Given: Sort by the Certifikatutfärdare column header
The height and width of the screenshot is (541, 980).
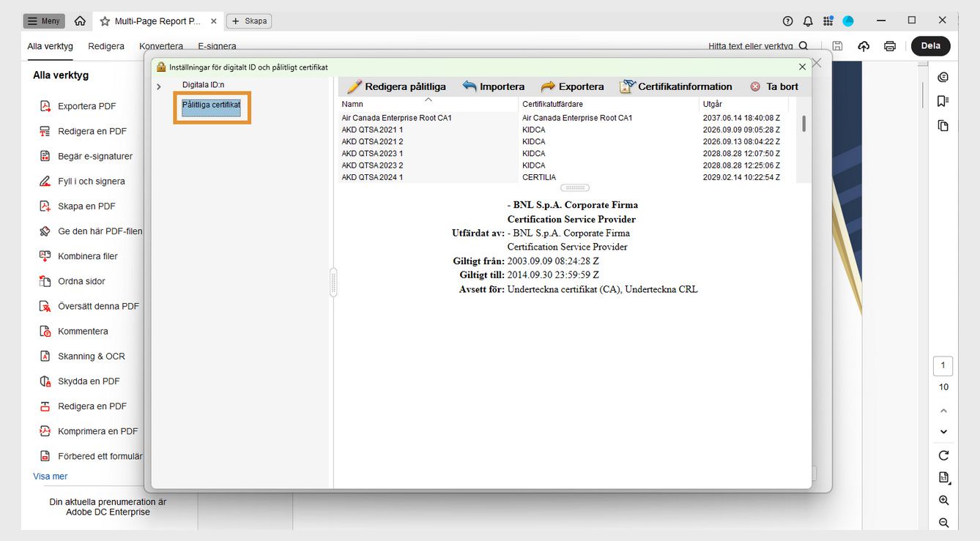Looking at the screenshot, I should click(x=609, y=104).
